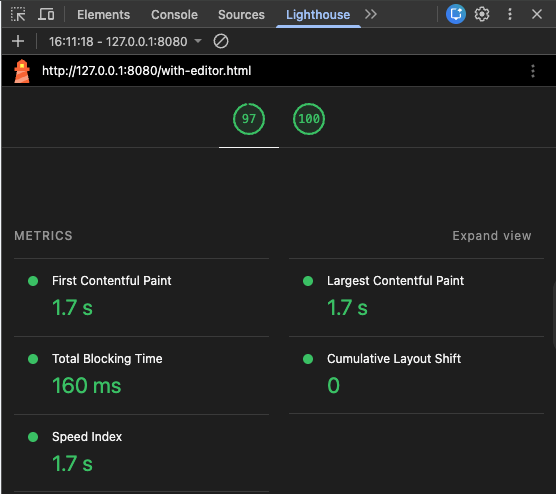Activate the inspect element picker icon

(18, 15)
